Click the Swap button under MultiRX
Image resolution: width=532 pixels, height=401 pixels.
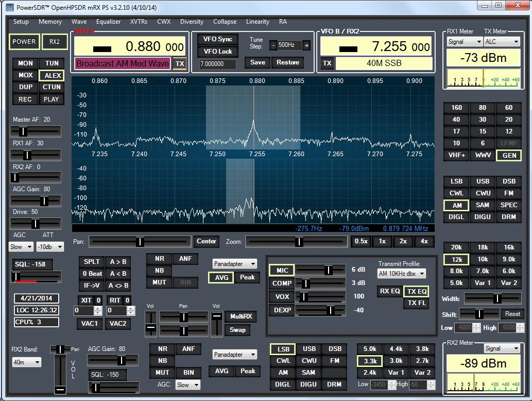tap(237, 330)
